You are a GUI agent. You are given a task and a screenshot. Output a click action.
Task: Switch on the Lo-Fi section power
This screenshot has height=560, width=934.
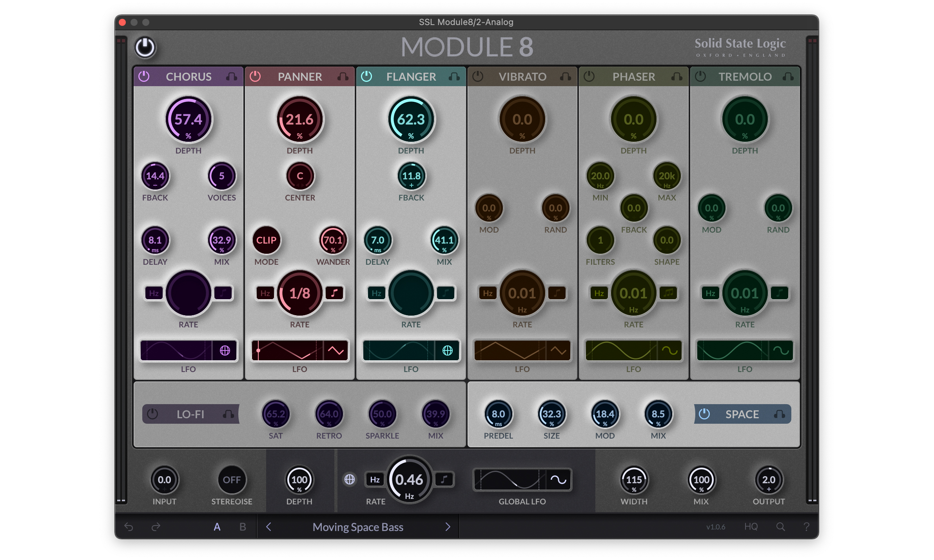coord(152,414)
